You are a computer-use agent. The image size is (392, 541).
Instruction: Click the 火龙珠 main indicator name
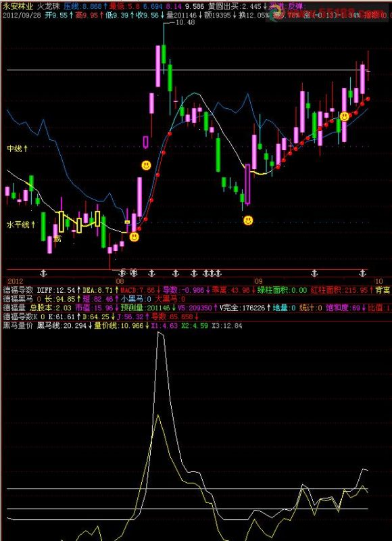point(48,6)
